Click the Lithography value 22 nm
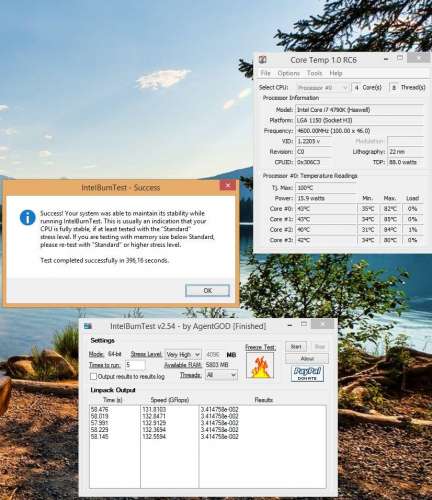This screenshot has height=500, width=432. tap(406, 152)
